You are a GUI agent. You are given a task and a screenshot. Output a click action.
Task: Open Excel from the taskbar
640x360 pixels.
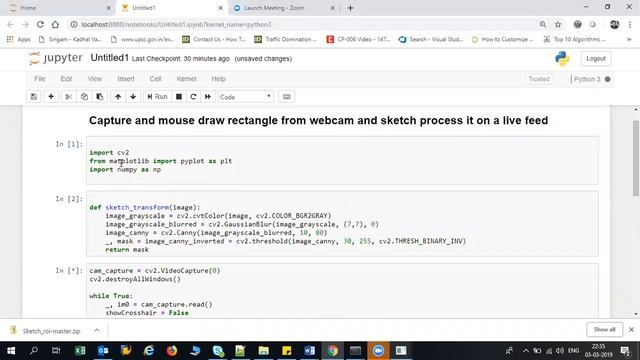(80, 351)
